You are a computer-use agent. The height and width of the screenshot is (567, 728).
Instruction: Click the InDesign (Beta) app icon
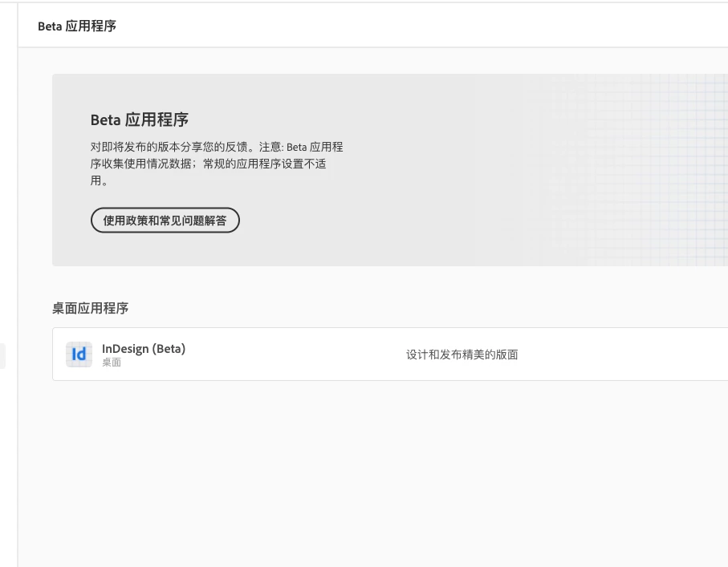pyautogui.click(x=79, y=354)
